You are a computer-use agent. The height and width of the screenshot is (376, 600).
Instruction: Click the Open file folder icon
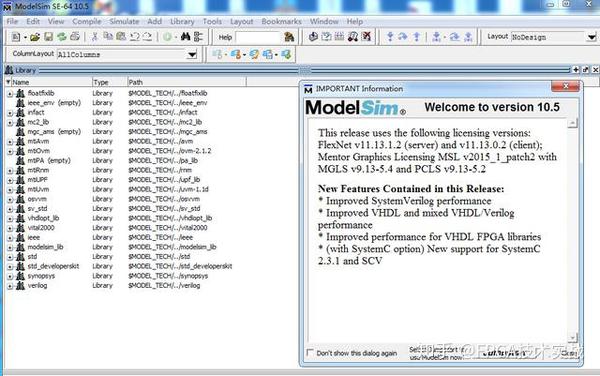[35, 37]
